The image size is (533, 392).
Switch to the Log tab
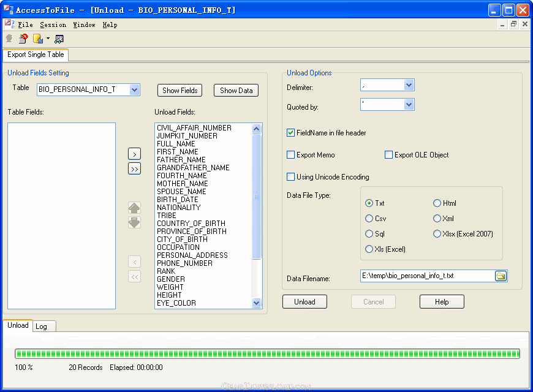click(x=44, y=326)
